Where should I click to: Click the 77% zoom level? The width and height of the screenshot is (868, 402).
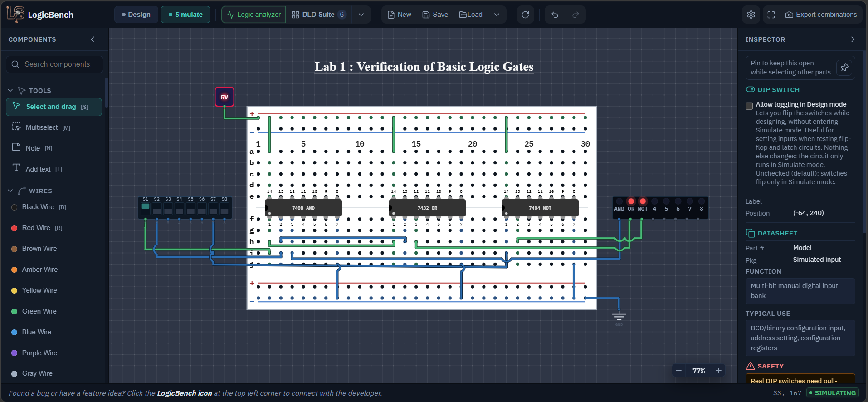click(698, 371)
